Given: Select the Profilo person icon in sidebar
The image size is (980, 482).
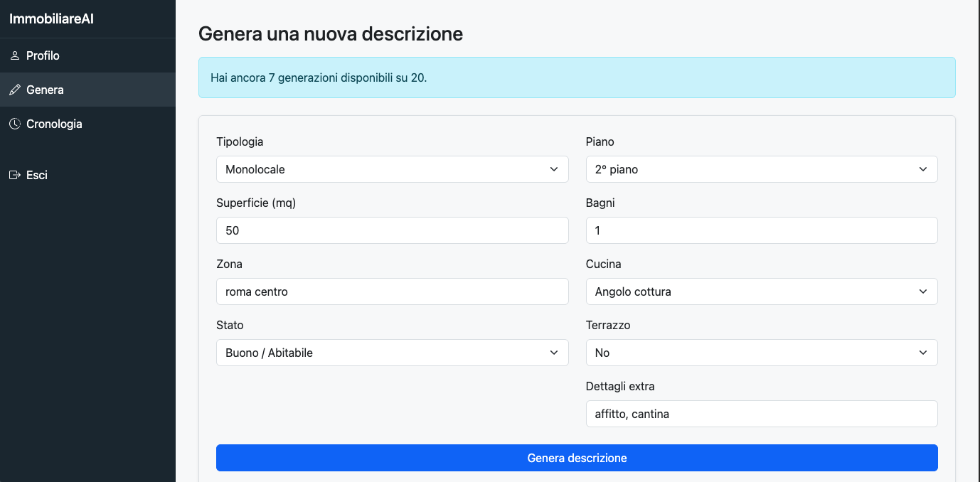Looking at the screenshot, I should coord(14,55).
